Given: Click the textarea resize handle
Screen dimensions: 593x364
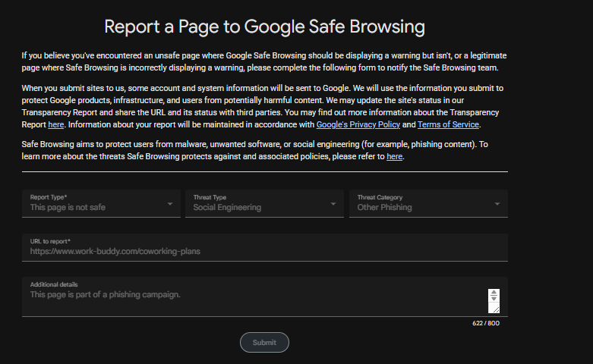Looking at the screenshot, I should 496,309.
